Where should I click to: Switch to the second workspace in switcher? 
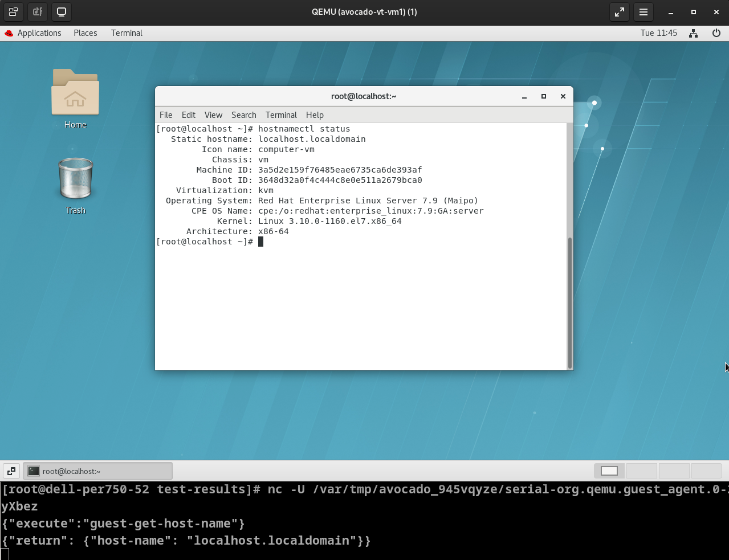pyautogui.click(x=642, y=471)
